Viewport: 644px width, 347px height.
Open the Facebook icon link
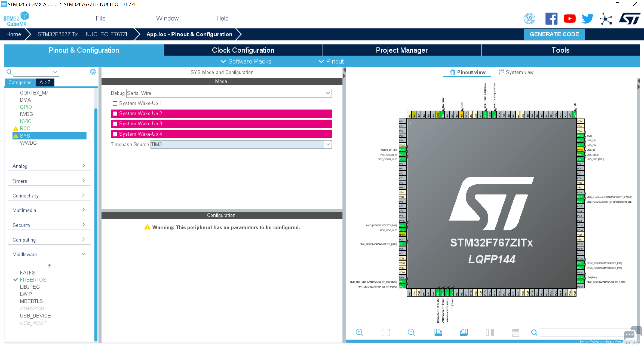[x=551, y=19]
